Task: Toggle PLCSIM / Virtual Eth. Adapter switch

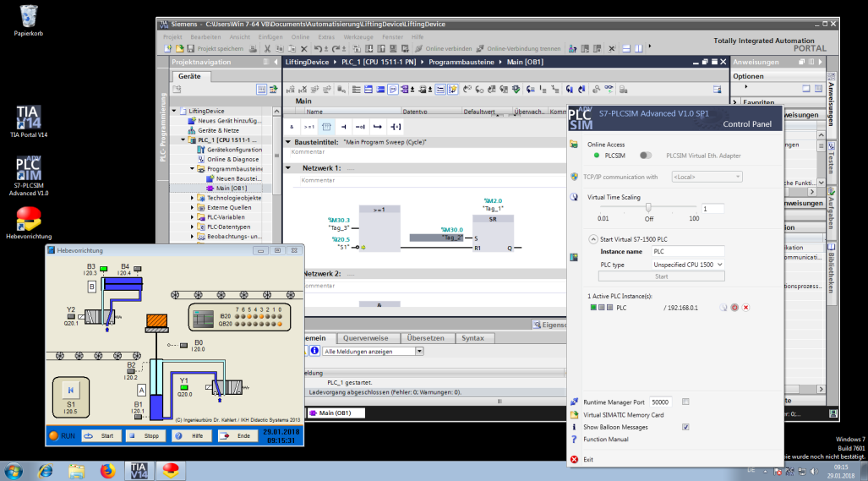Action: coord(646,156)
